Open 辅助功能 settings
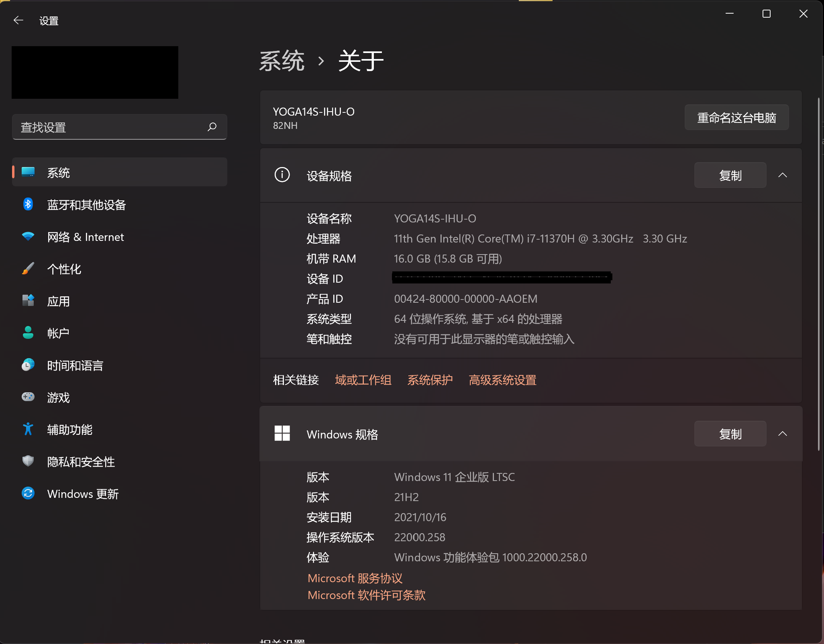824x644 pixels. point(120,430)
